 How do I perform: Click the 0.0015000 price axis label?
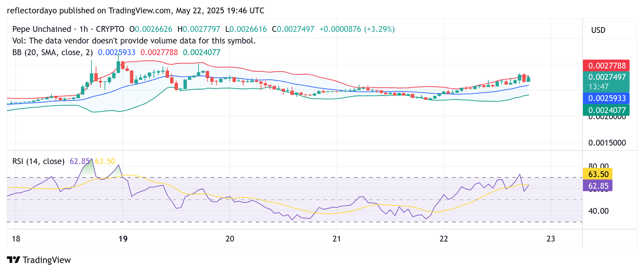(x=607, y=143)
